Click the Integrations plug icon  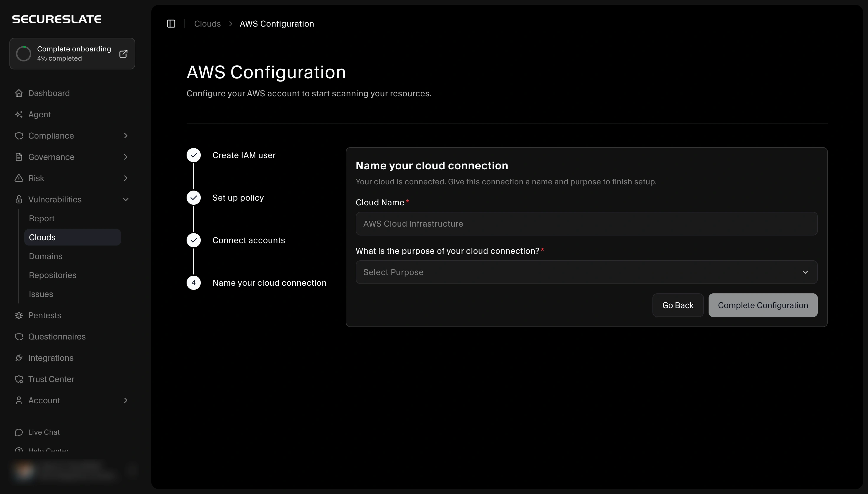(19, 358)
